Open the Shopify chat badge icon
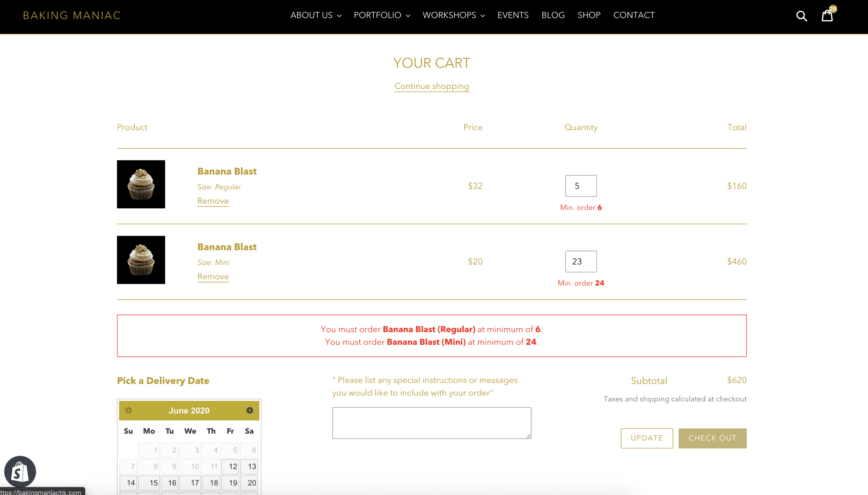The width and height of the screenshot is (868, 495). pos(20,472)
